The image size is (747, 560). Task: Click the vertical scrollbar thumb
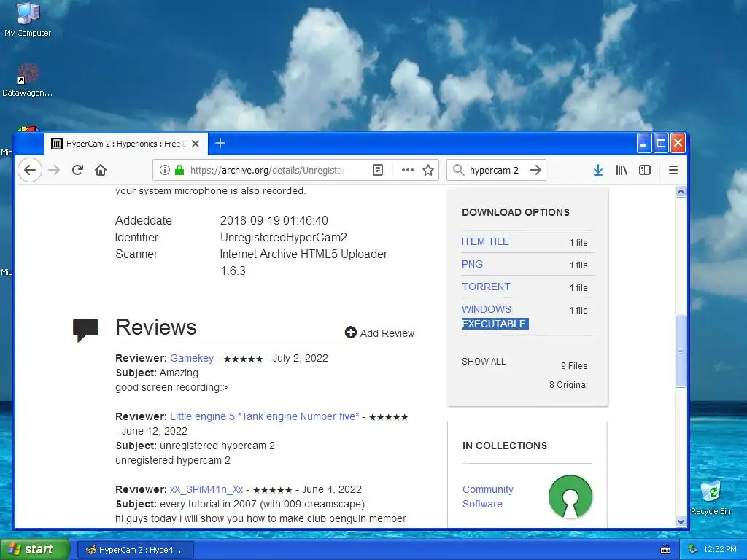pyautogui.click(x=681, y=351)
